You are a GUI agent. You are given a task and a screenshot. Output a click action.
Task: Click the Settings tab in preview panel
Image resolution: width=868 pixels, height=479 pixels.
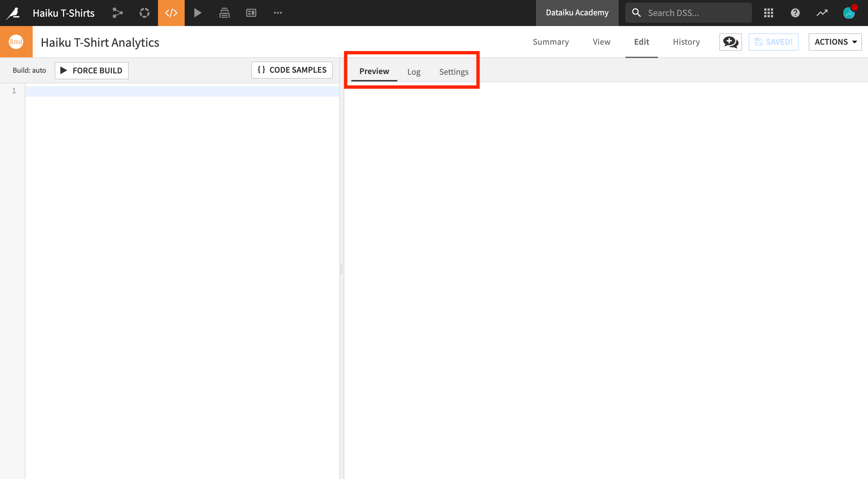(x=454, y=71)
